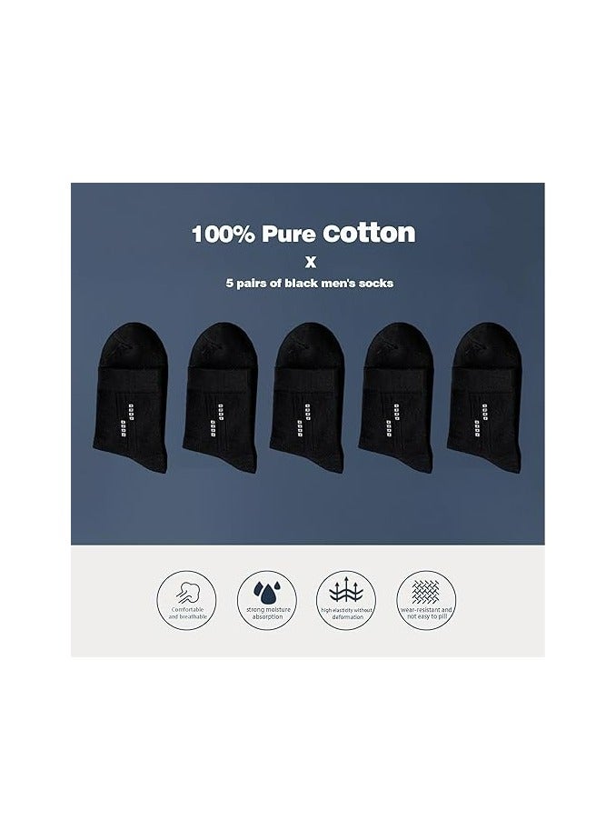
Task: Select the woven fabric wear-resistant icon
Action: pos(425,592)
